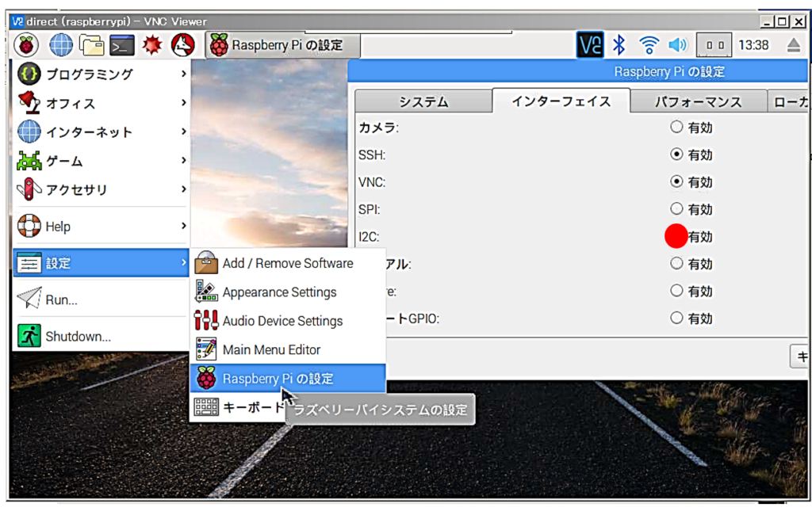Enable the GPIO 有効 radio button

click(x=676, y=318)
